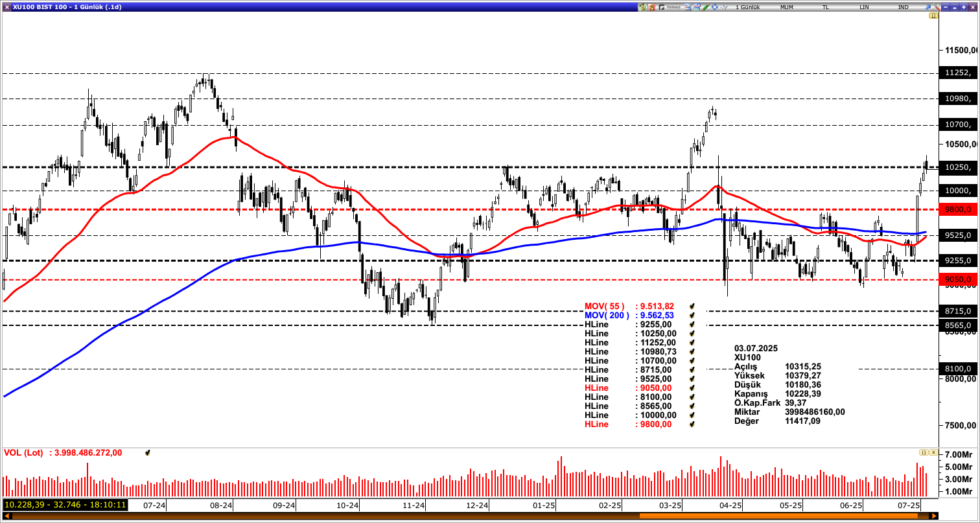The image size is (980, 523).
Task: Click the 10250, price axis label
Action: pyautogui.click(x=957, y=167)
